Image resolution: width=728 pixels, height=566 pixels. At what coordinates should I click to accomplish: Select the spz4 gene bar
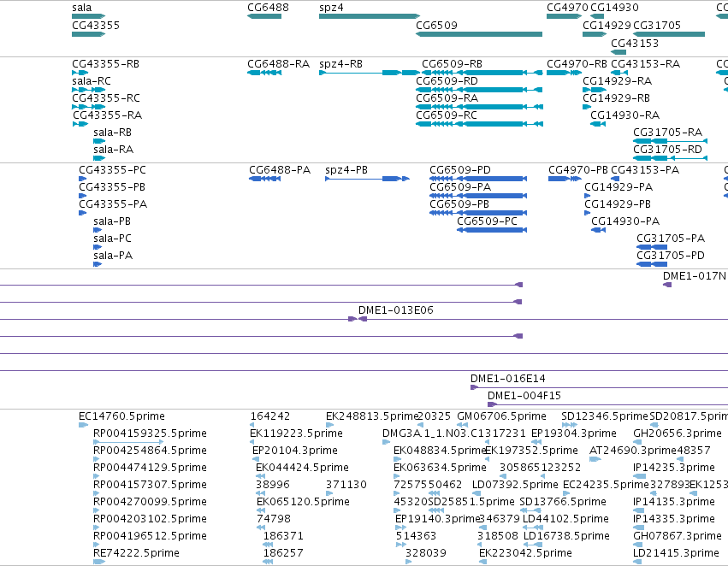(370, 16)
